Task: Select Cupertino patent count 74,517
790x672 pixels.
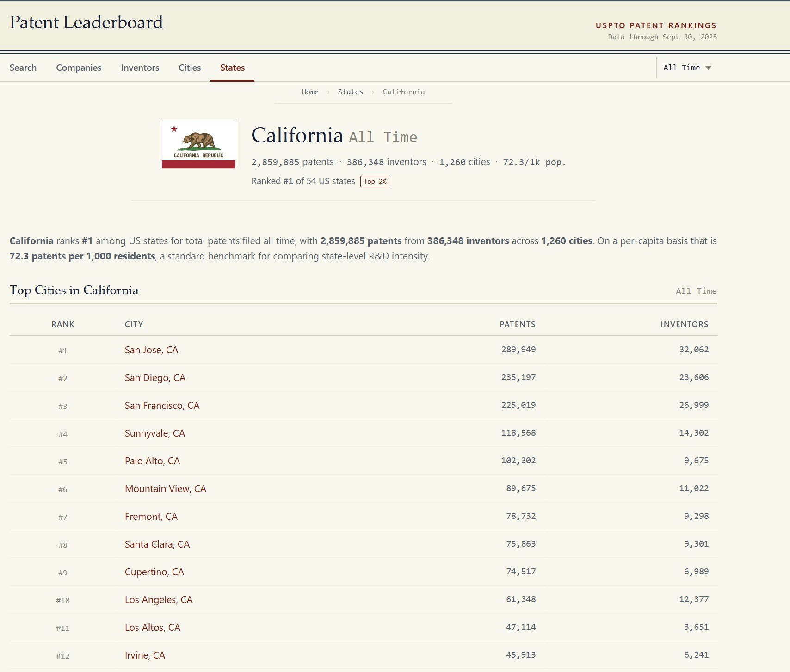Action: tap(521, 572)
